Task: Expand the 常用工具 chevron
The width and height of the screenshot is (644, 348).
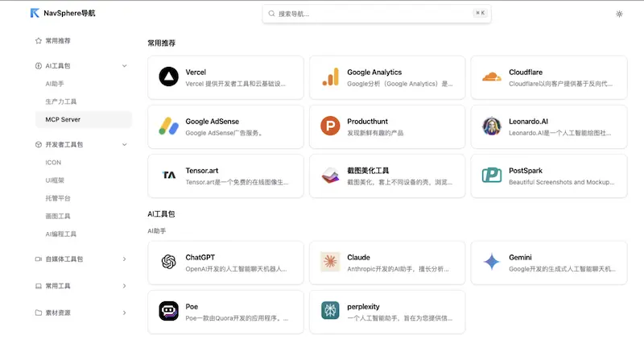Action: (x=125, y=286)
